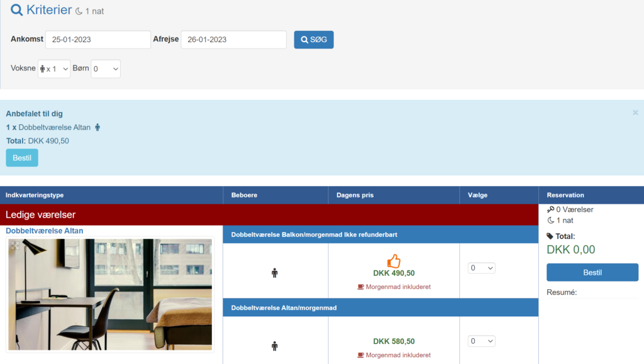Open the Børn children dropdown
Image resolution: width=644 pixels, height=364 pixels.
(x=105, y=69)
